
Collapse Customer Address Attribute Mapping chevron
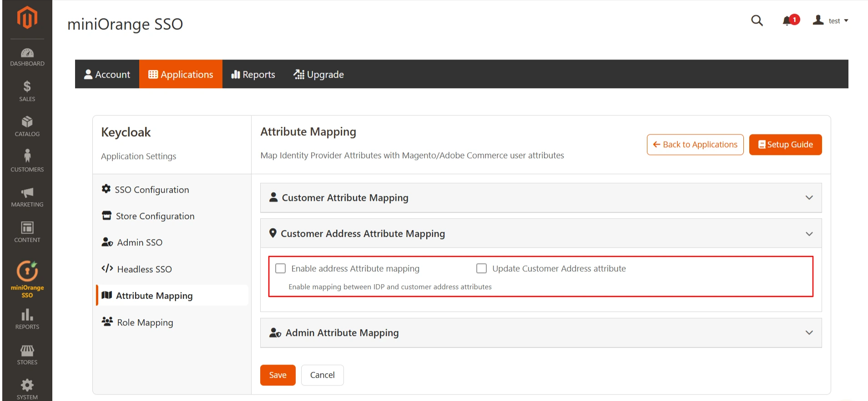(809, 234)
